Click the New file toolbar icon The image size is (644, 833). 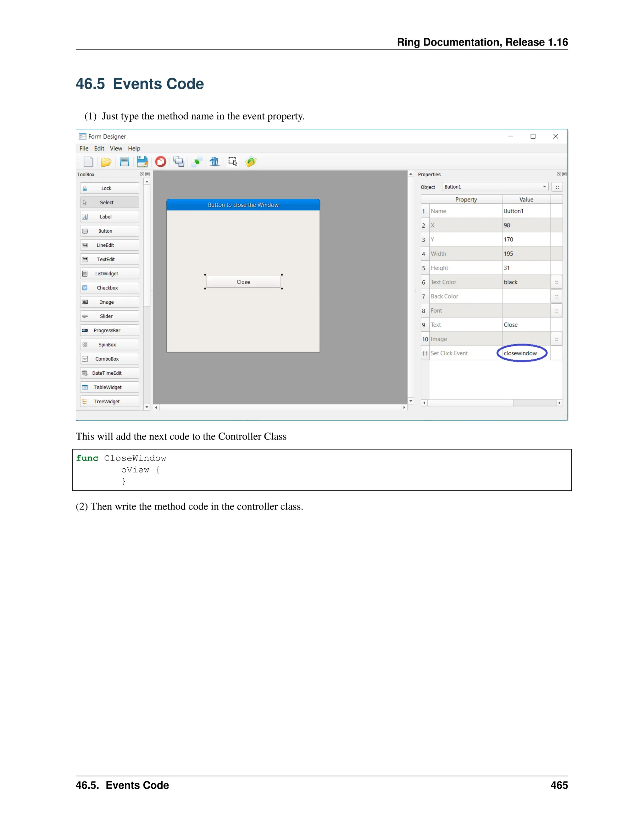[88, 162]
